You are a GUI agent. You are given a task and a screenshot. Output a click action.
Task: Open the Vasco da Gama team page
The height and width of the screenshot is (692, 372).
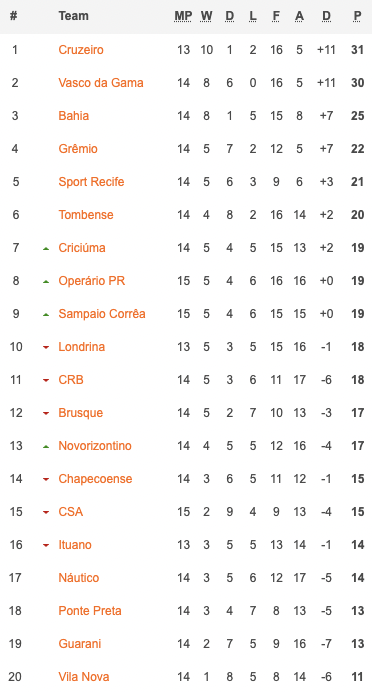point(101,83)
